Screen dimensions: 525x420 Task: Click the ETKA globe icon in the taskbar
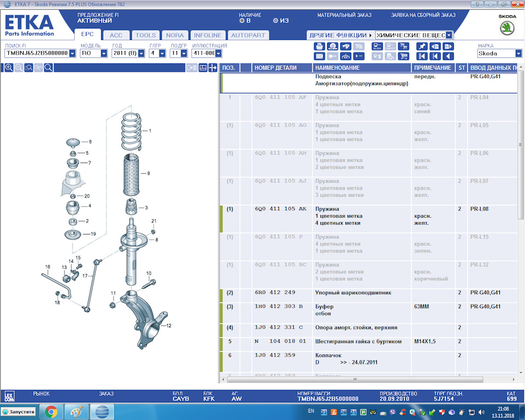coord(102,412)
